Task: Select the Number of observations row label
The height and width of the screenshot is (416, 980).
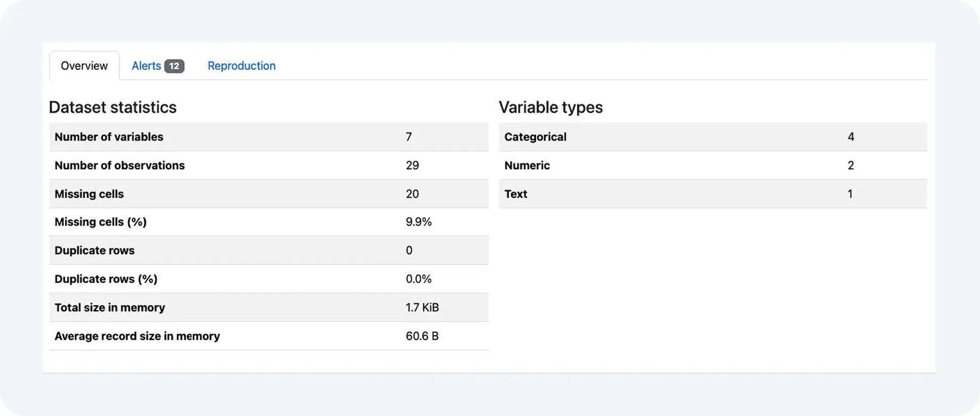Action: pyautogui.click(x=119, y=165)
